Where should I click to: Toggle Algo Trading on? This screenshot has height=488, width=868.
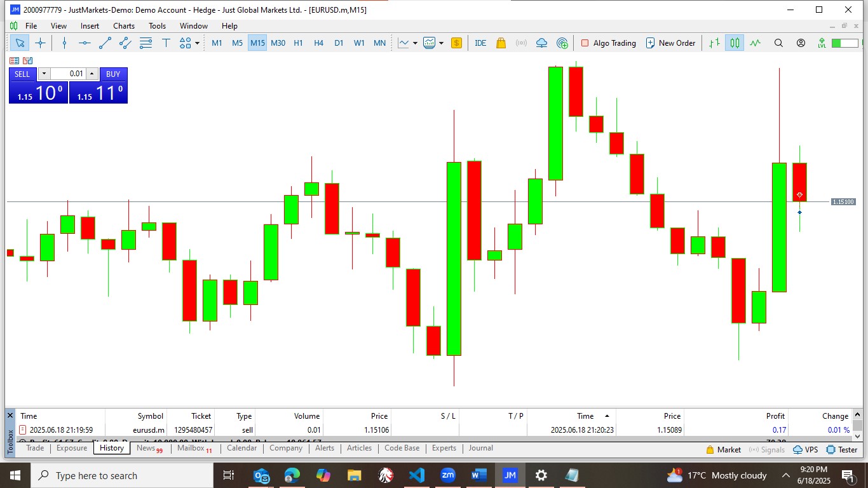[608, 43]
